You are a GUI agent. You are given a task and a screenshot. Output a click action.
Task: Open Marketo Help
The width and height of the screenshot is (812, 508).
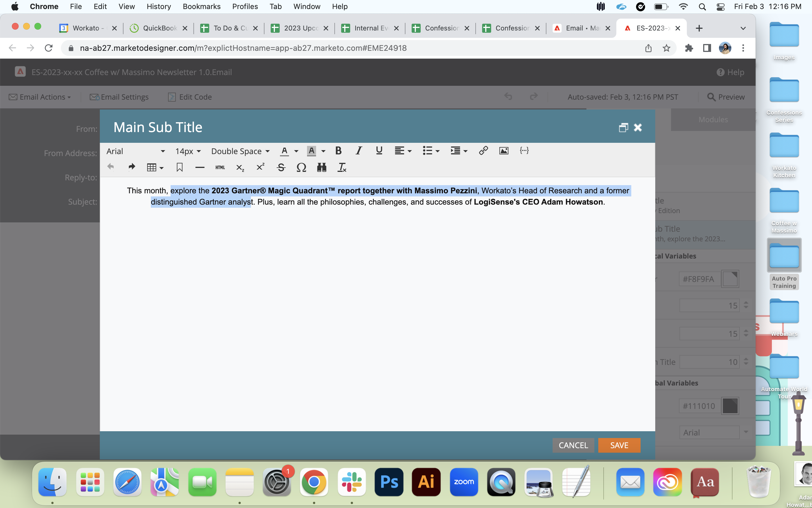pyautogui.click(x=731, y=72)
